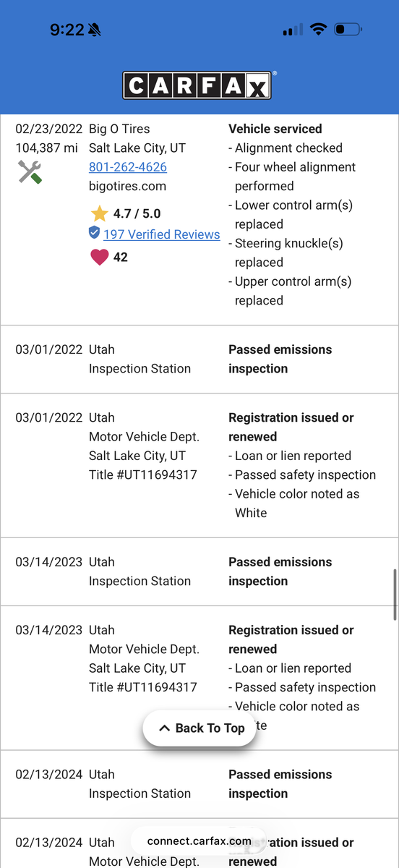Image resolution: width=399 pixels, height=868 pixels.
Task: Tap the up chevron in Back To Top
Action: (164, 728)
